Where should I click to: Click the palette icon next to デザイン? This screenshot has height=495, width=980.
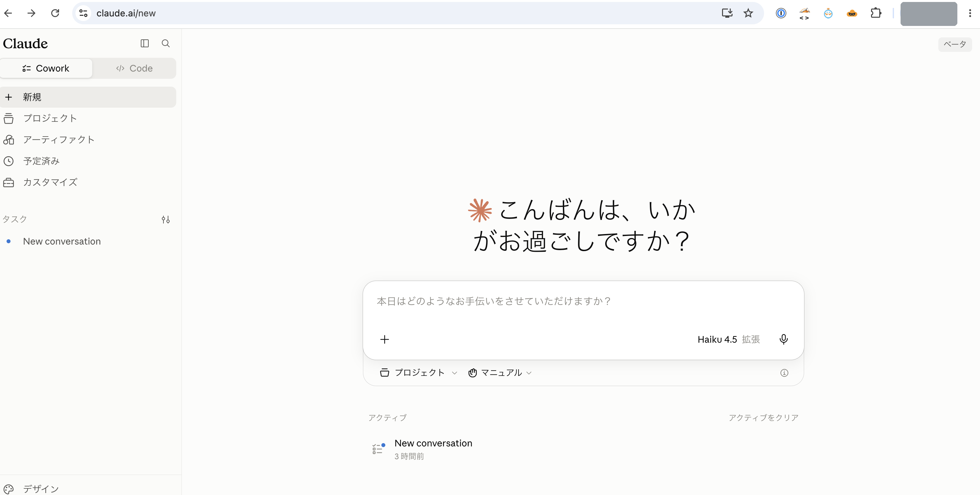tap(9, 489)
